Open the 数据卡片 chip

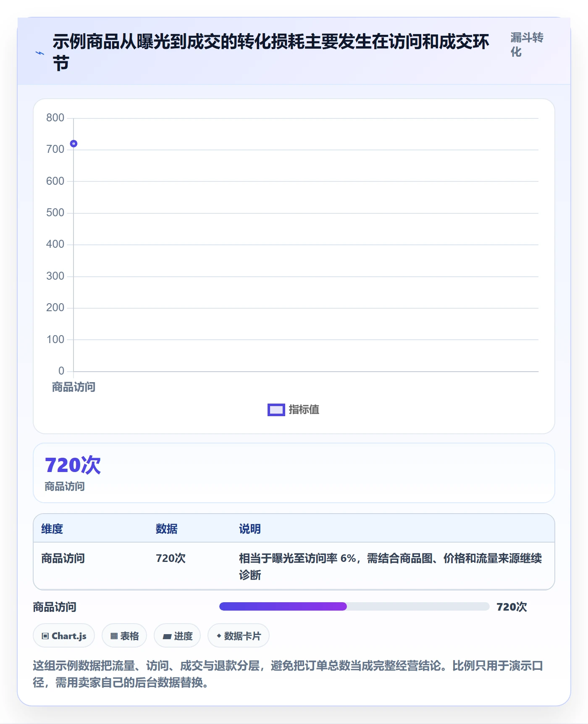click(x=239, y=635)
